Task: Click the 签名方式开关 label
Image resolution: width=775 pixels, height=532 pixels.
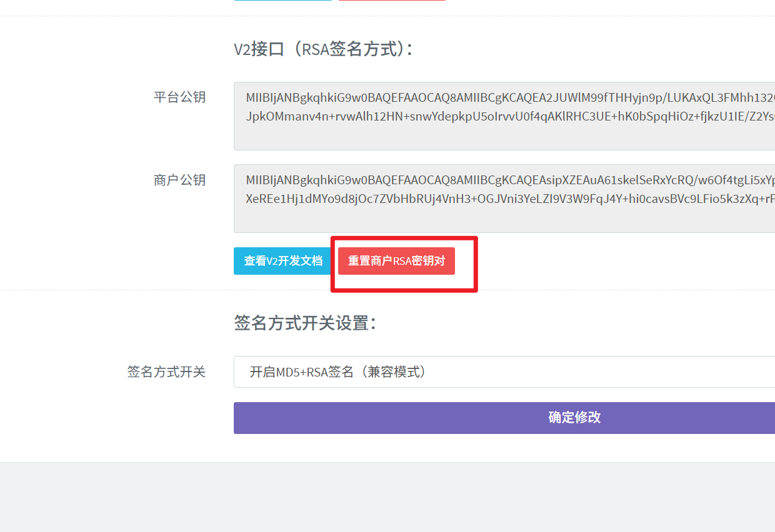Action: tap(166, 372)
